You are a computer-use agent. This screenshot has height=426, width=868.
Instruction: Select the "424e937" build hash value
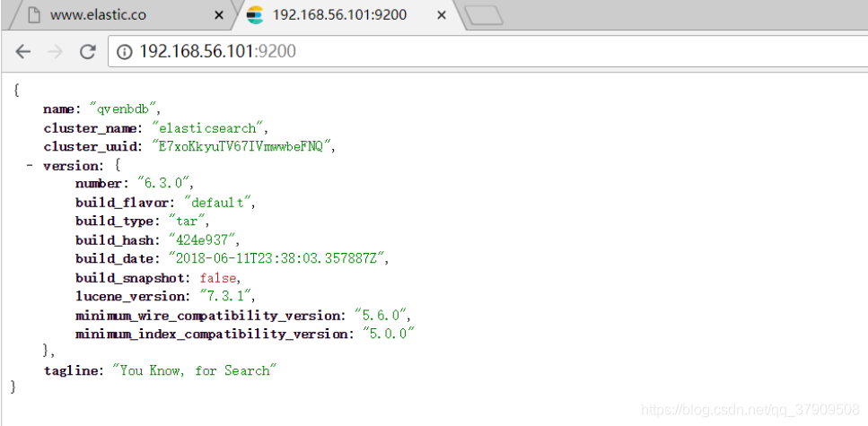click(x=203, y=240)
